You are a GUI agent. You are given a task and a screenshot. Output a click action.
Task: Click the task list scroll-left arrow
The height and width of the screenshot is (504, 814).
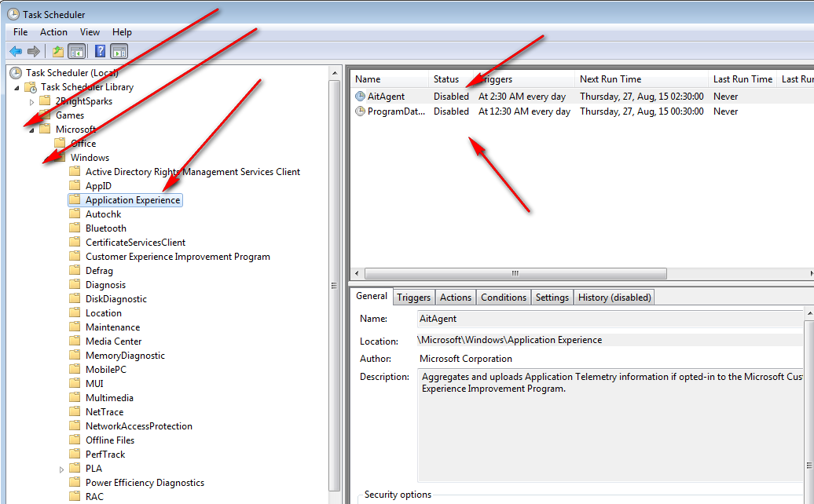pos(357,273)
